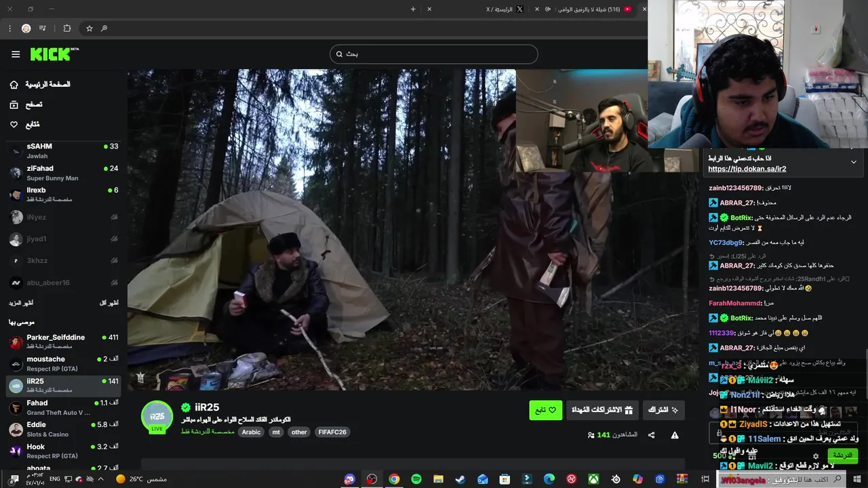Click username 1112339 in chat
868x488 pixels.
click(722, 333)
